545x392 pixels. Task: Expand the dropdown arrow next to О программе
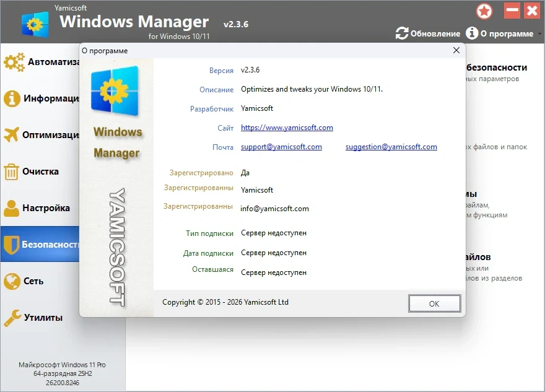539,34
